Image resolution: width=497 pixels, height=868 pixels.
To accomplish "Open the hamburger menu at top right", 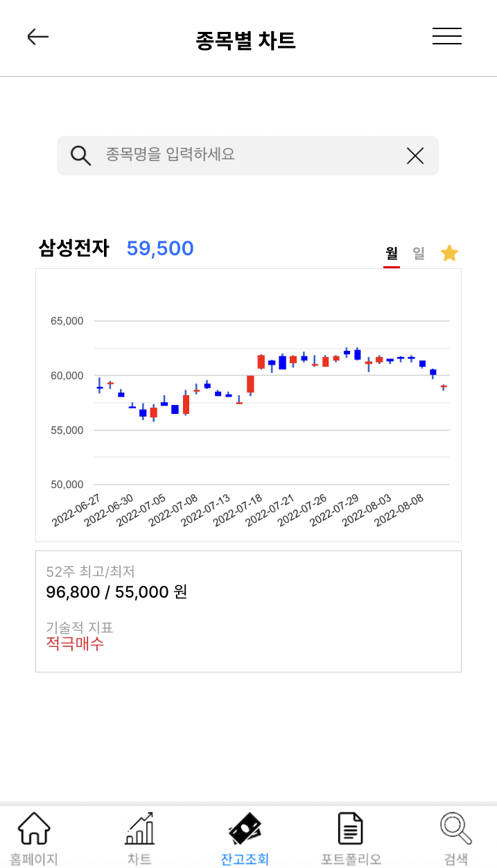I will coord(447,37).
